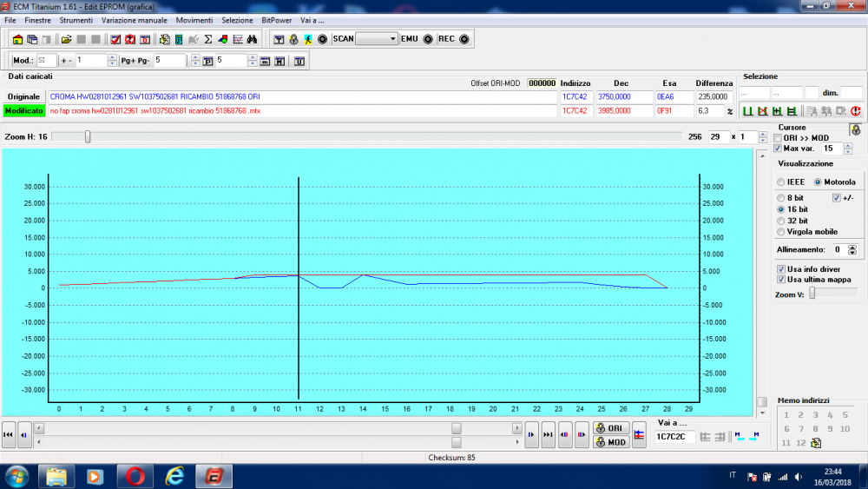Click the MOD lock button
The width and height of the screenshot is (868, 489).
click(x=610, y=442)
